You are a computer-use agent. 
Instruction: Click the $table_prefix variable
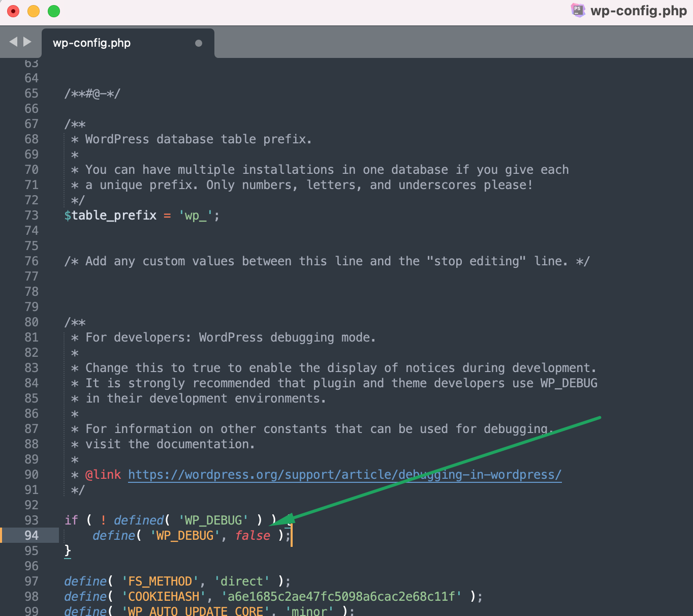(110, 215)
